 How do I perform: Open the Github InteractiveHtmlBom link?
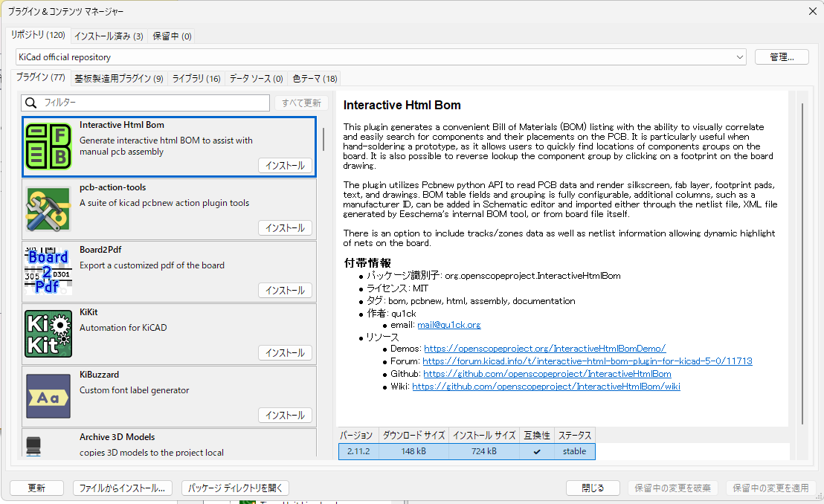[547, 374]
